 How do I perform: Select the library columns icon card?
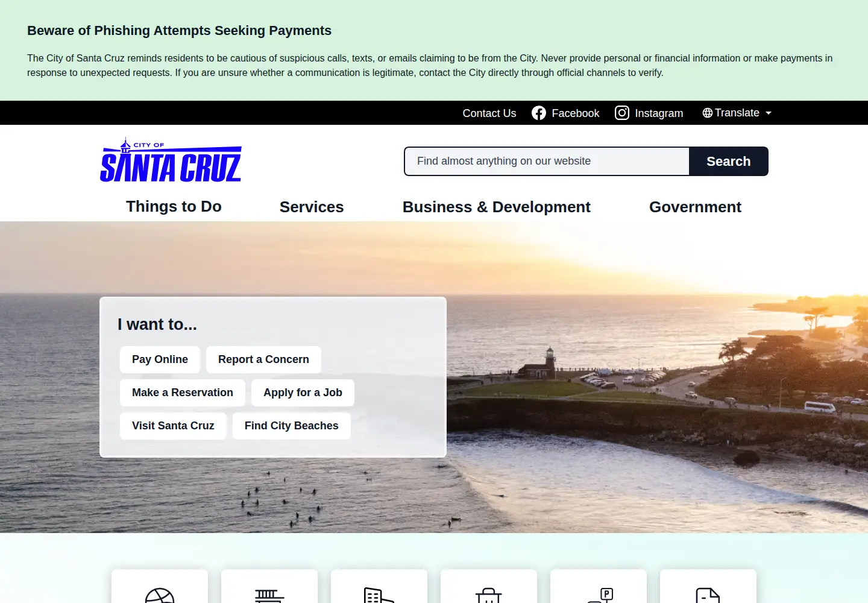tap(269, 586)
